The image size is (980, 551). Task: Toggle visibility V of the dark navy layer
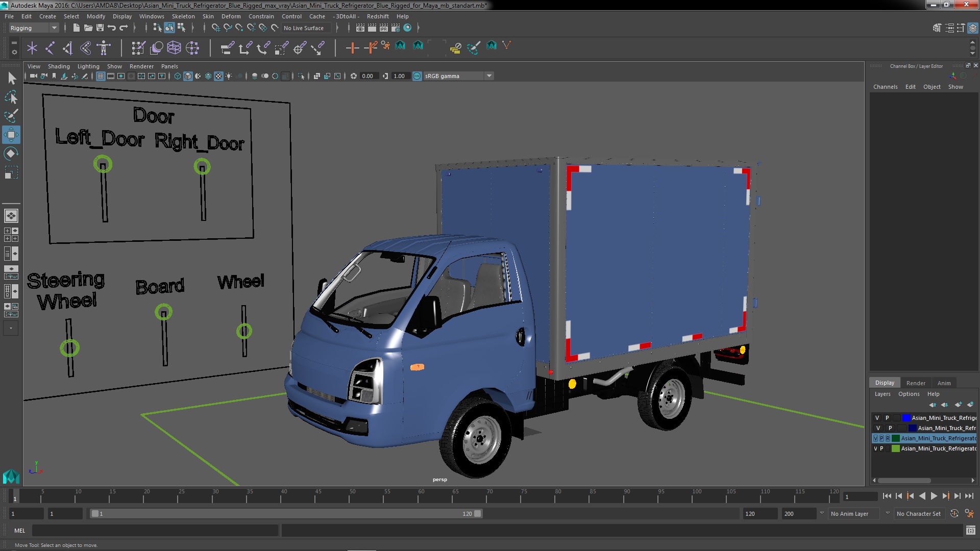click(x=878, y=428)
